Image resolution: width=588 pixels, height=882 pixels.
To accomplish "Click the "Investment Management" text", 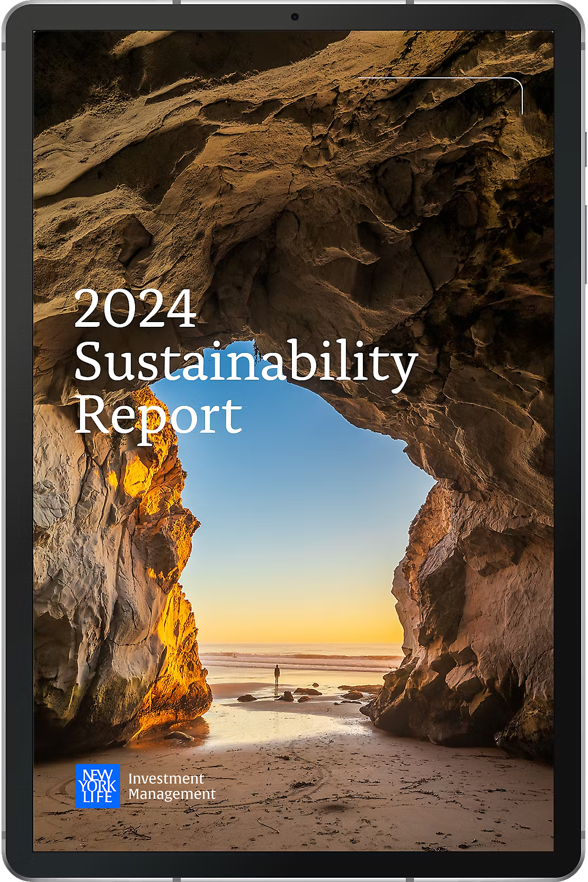I will (172, 786).
